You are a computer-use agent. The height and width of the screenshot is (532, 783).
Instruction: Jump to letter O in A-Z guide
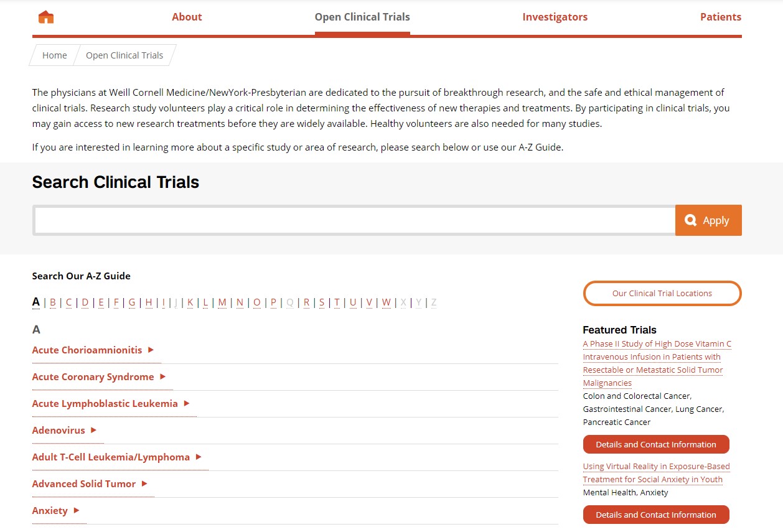pyautogui.click(x=256, y=302)
